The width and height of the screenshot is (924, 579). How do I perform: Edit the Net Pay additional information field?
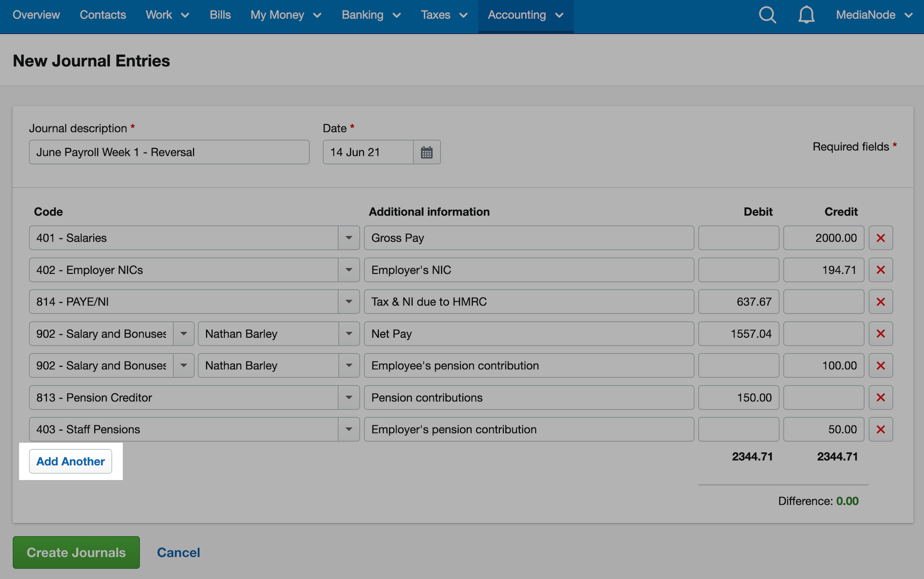(529, 334)
